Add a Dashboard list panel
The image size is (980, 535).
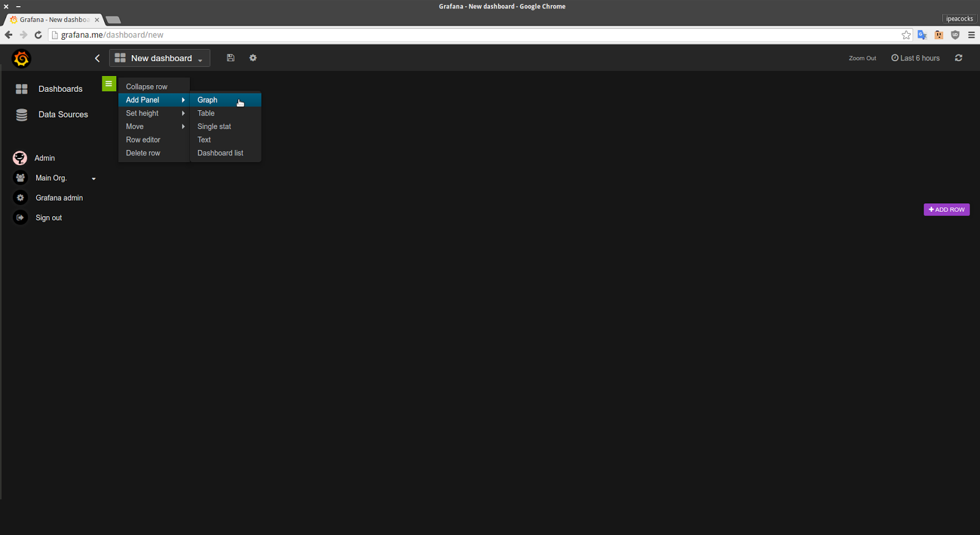(x=225, y=153)
